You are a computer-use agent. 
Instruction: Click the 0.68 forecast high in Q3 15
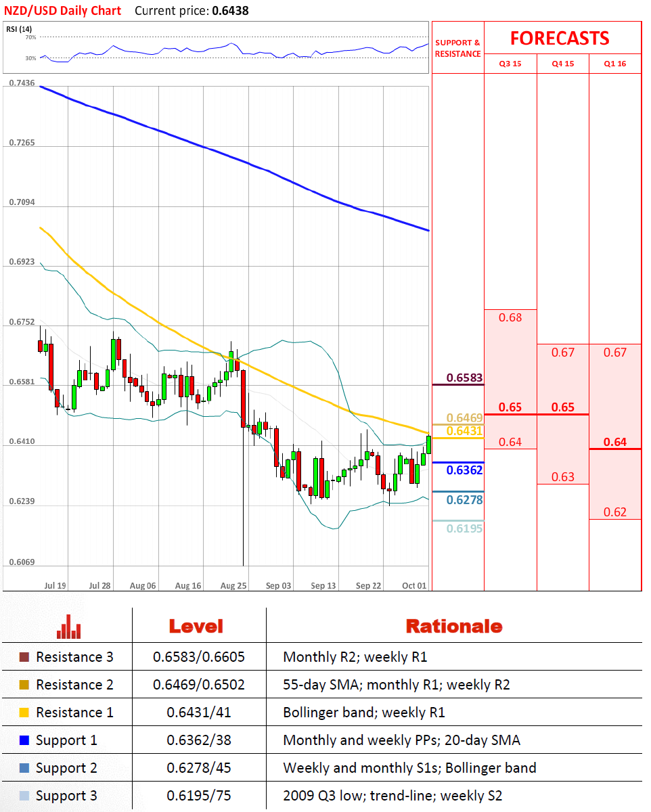click(510, 317)
